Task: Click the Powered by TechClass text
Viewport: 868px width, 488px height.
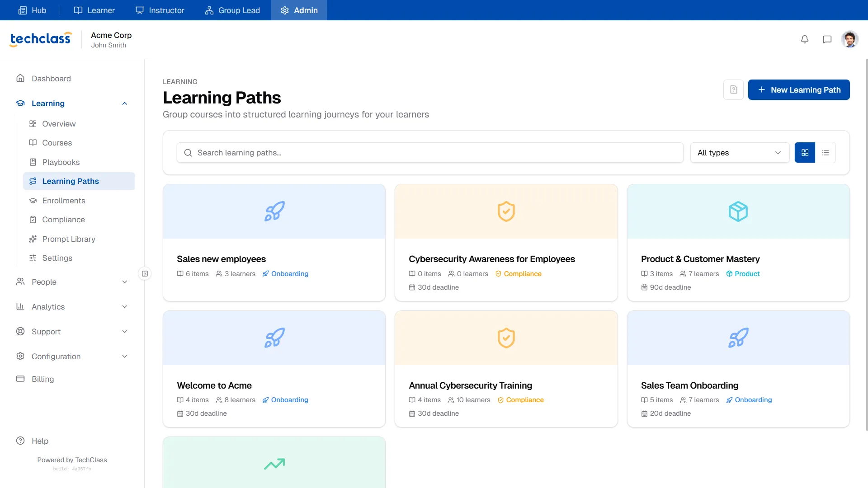Action: [72, 460]
